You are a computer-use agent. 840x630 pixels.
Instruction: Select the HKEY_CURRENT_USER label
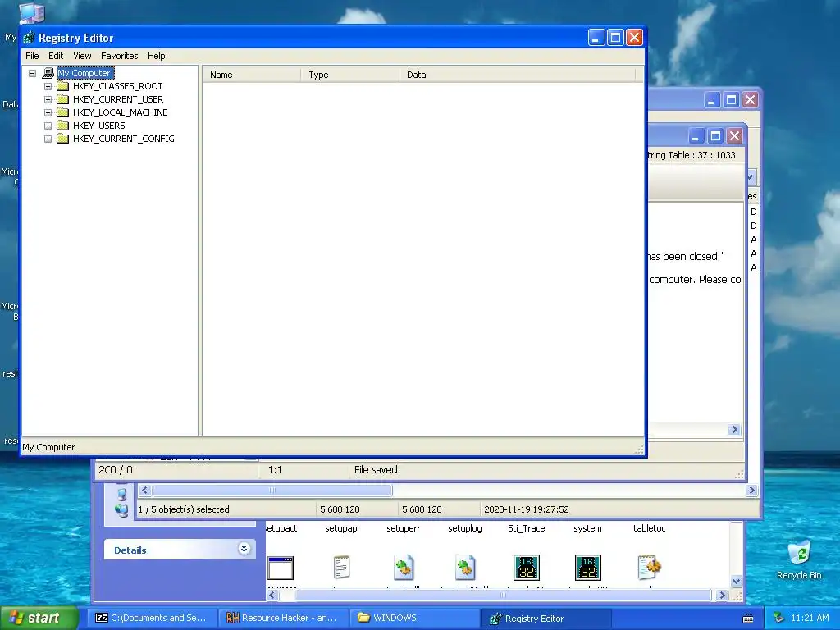pos(118,99)
